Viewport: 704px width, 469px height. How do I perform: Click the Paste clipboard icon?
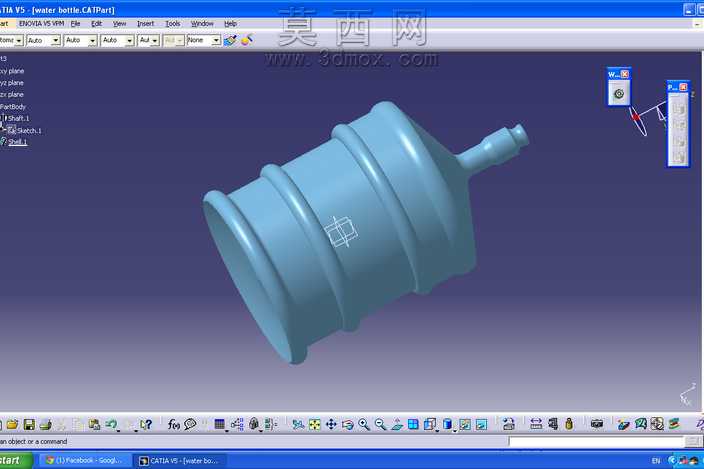click(x=94, y=424)
